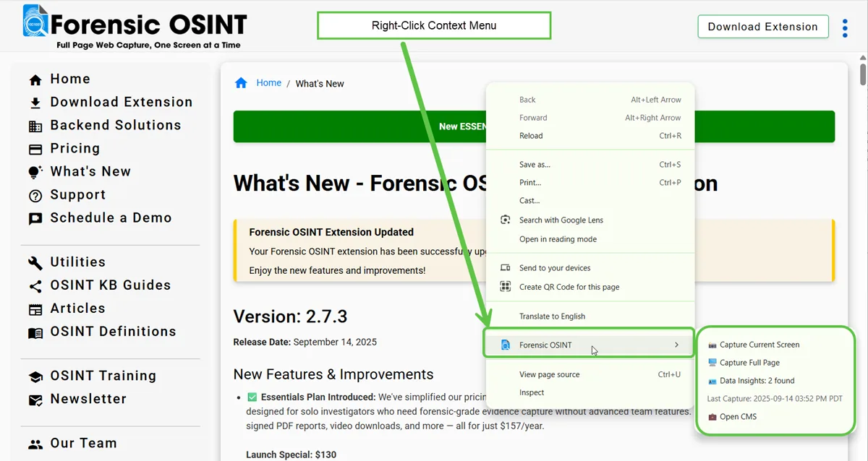Open the OSINT Training sidebar link
This screenshot has height=461, width=868.
(103, 376)
